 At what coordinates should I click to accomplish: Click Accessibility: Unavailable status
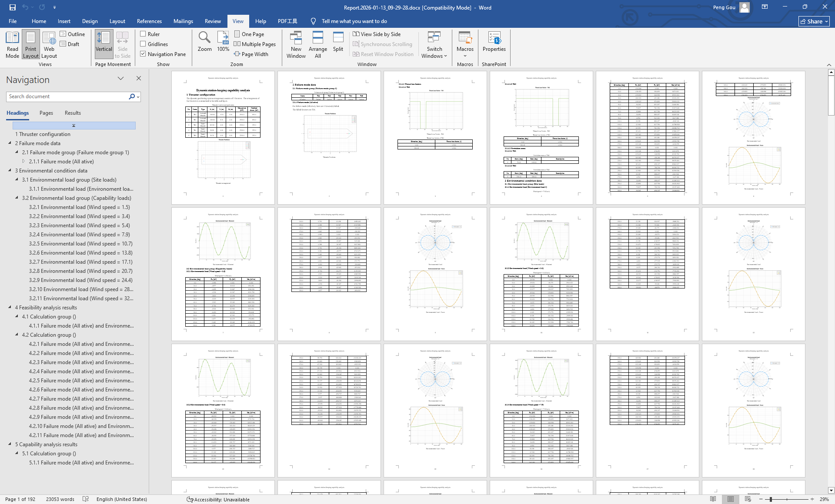218,499
